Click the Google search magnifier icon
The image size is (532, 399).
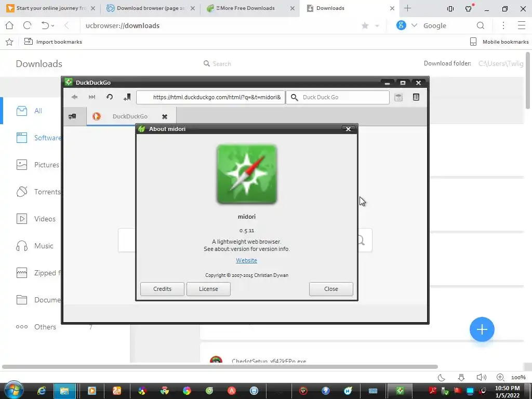(481, 25)
